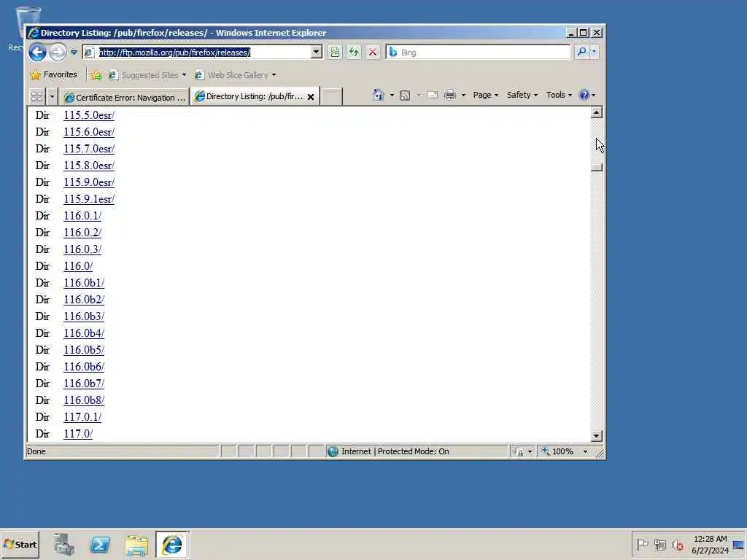
Task: Click the Internet zone globe icon
Action: click(333, 451)
